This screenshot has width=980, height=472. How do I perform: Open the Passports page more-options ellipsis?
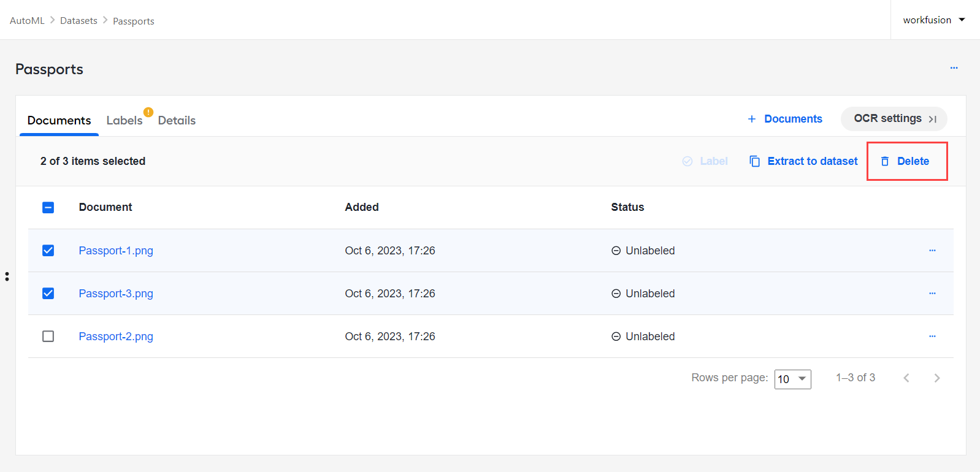[x=954, y=68]
